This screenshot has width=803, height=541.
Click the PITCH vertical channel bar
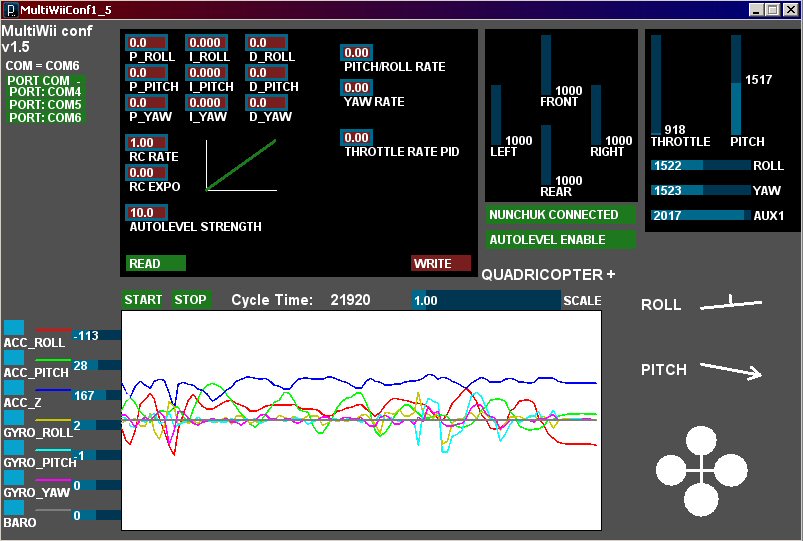(x=736, y=85)
